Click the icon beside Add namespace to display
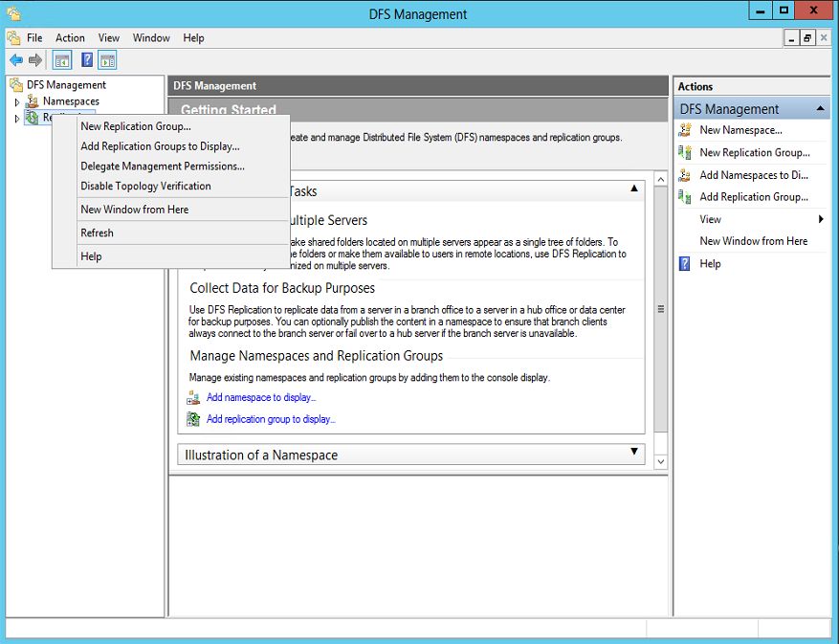Screen dimensions: 839x644 [193, 397]
